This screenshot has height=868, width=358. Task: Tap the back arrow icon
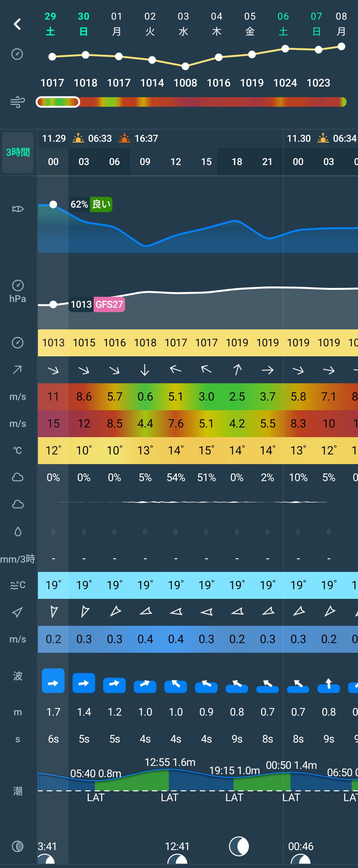coord(17,24)
